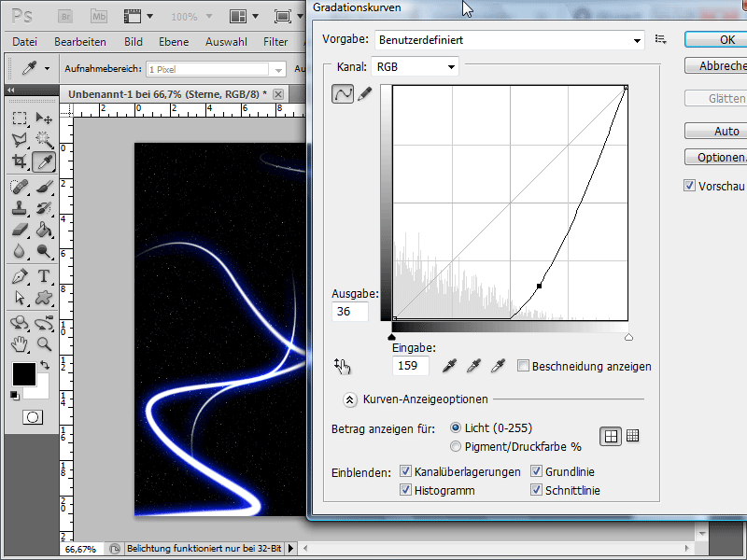Select the Clone Stamp tool

[x=20, y=208]
